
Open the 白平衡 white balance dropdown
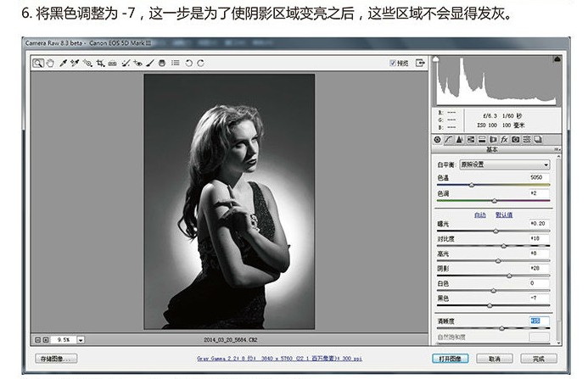click(505, 164)
